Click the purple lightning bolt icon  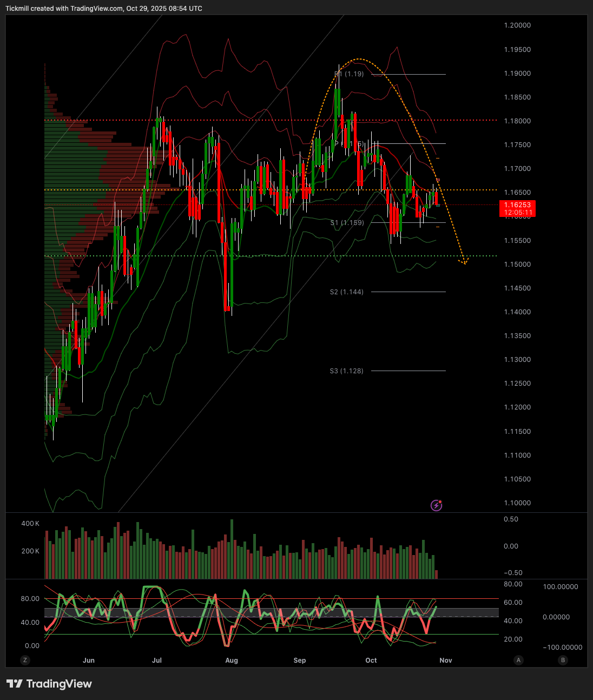436,505
